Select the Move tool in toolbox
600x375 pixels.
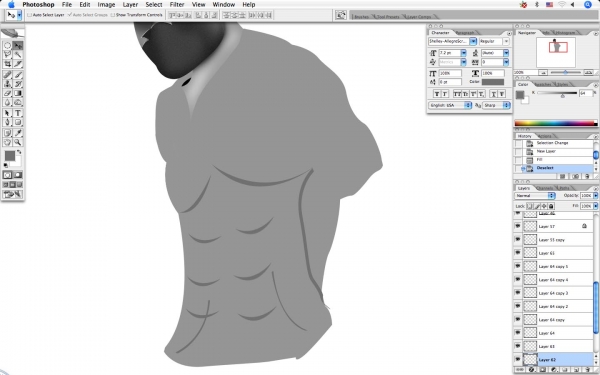tap(18, 46)
